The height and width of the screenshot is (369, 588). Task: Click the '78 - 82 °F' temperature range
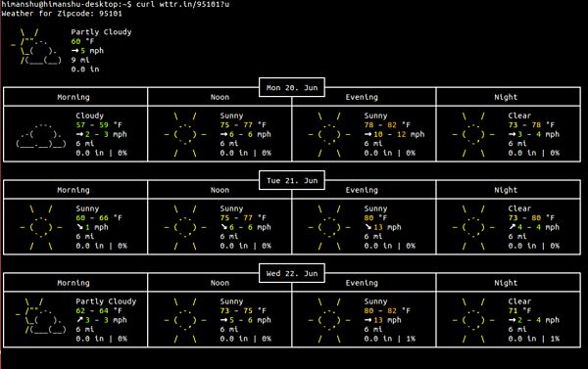387,124
